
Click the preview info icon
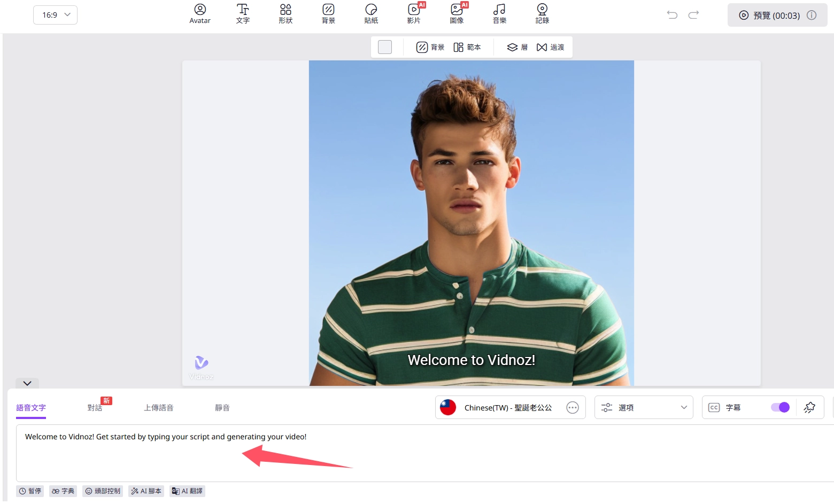(812, 15)
